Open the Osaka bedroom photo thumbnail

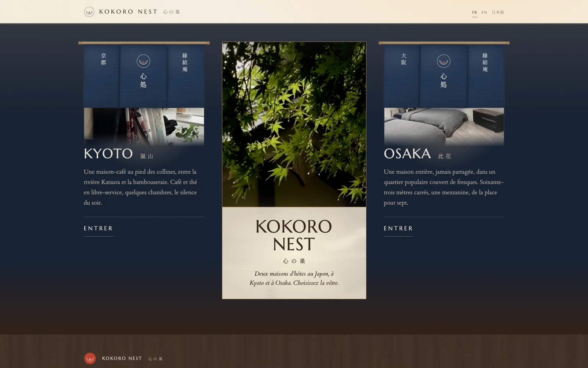point(444,126)
